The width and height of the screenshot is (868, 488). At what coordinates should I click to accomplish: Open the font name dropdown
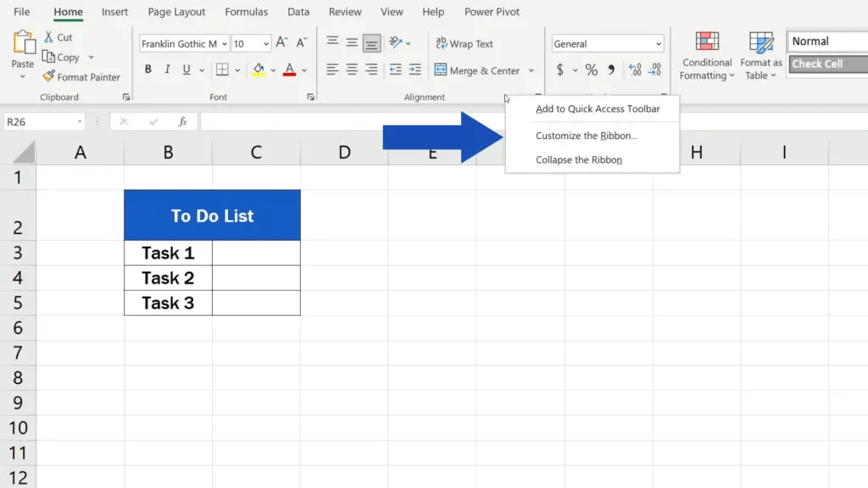pyautogui.click(x=225, y=43)
